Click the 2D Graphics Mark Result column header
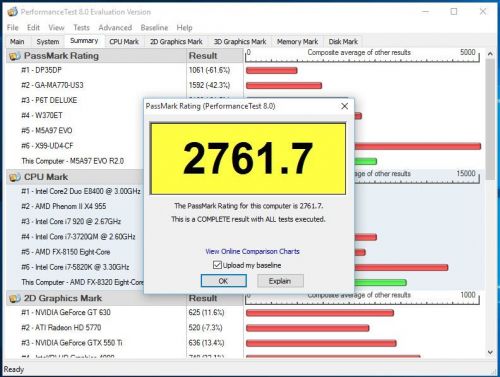Image resolution: width=500 pixels, height=377 pixels. pos(215,298)
